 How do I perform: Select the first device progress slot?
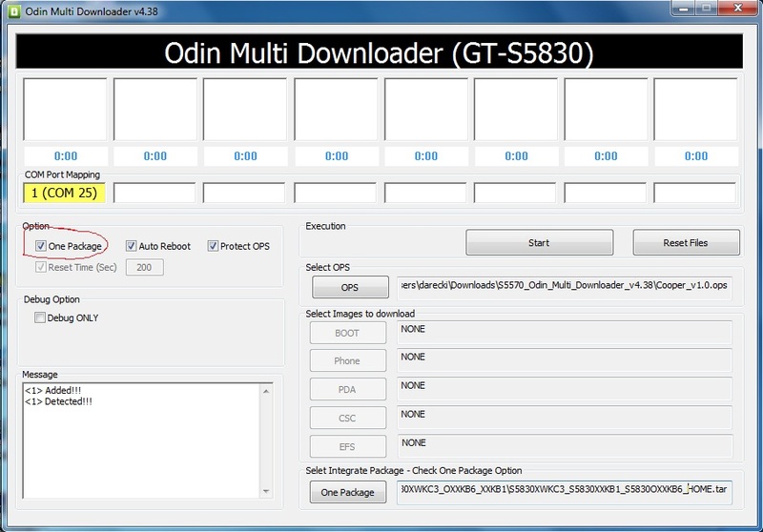click(65, 110)
